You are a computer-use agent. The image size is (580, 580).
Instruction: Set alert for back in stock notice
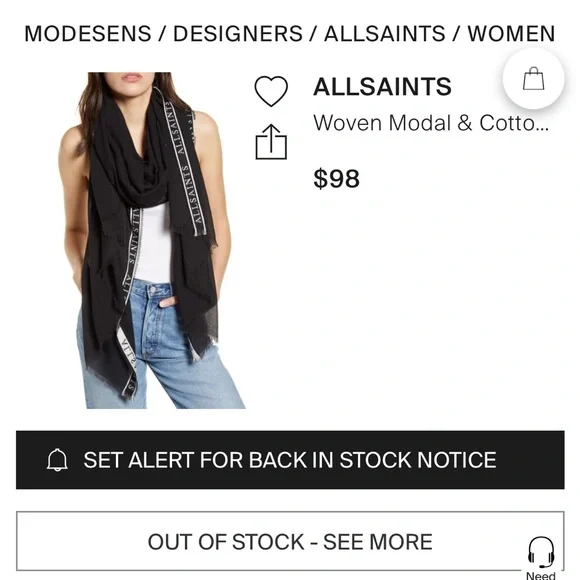coord(290,460)
